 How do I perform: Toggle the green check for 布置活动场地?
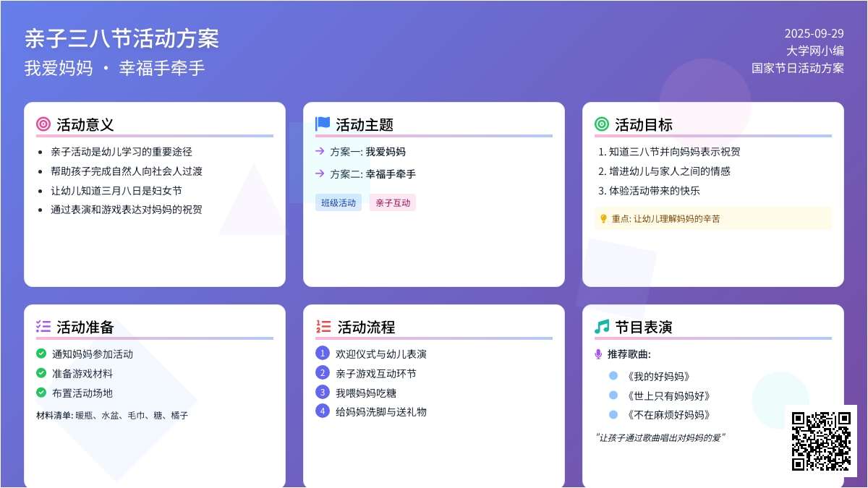(x=41, y=393)
